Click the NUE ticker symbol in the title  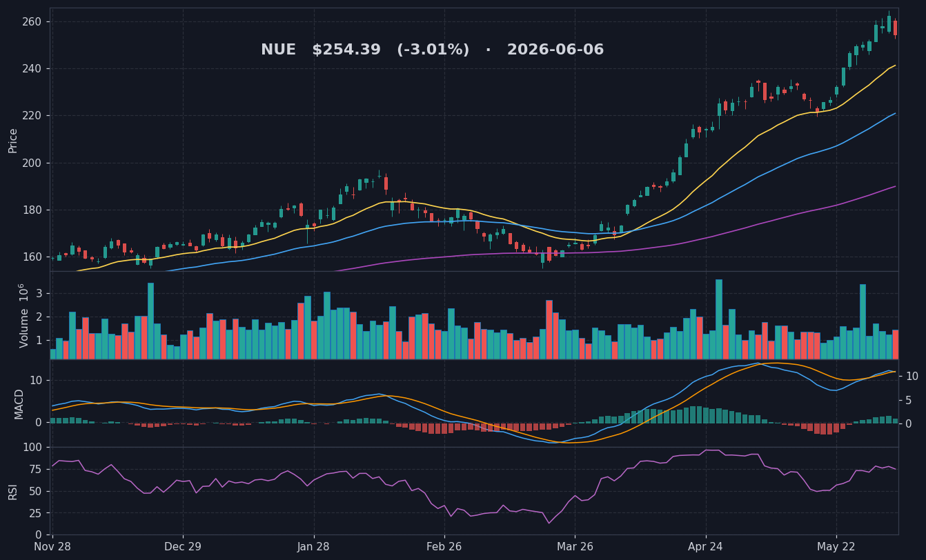[278, 50]
